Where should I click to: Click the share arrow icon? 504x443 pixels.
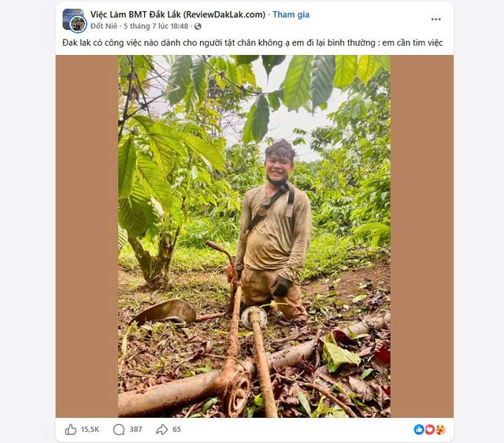click(162, 430)
